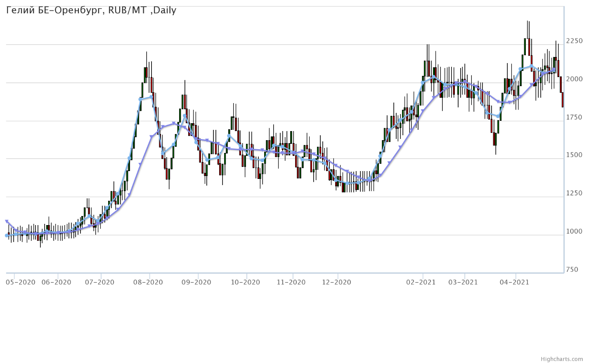
Task: Click the leftmost purple triangle line marker
Action: tap(7, 222)
